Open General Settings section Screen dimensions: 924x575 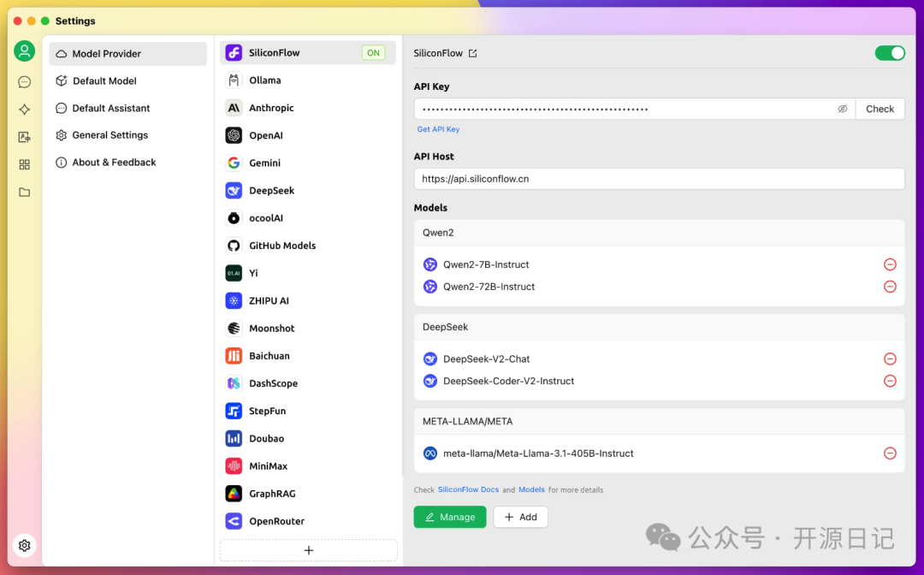pos(127,135)
